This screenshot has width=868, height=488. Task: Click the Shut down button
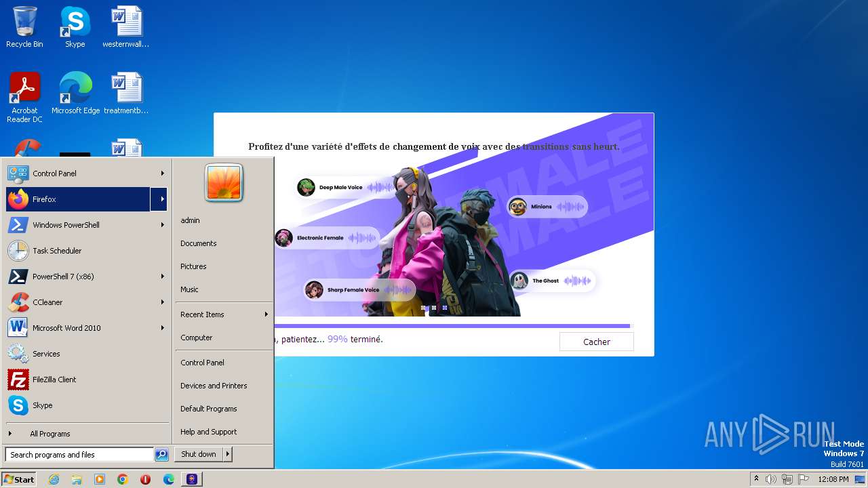tap(199, 454)
